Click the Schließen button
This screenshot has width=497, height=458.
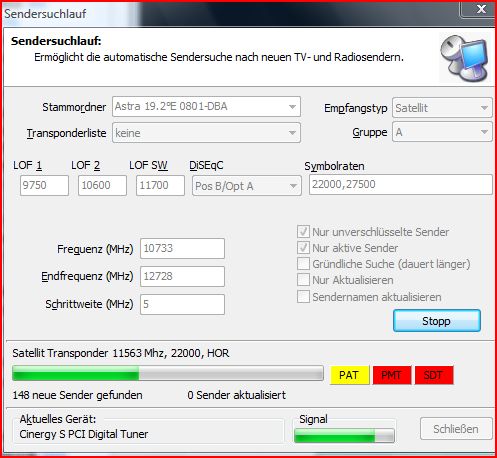[456, 429]
